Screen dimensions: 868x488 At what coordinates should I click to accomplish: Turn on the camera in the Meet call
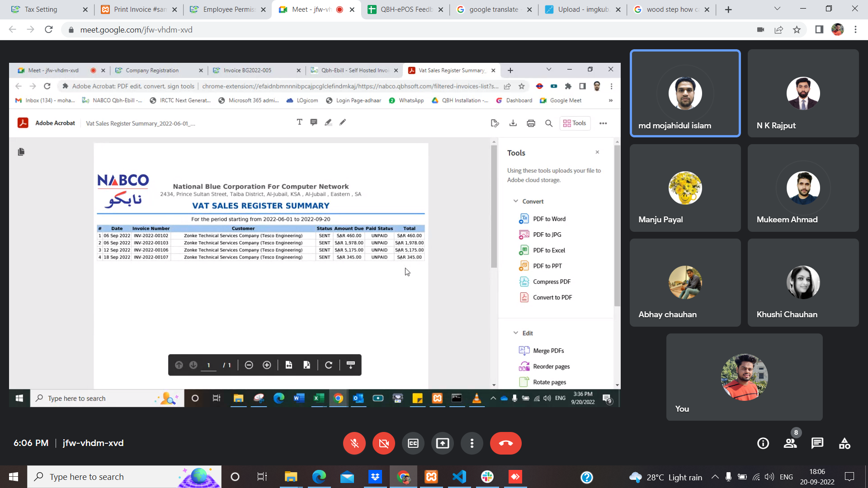[384, 443]
